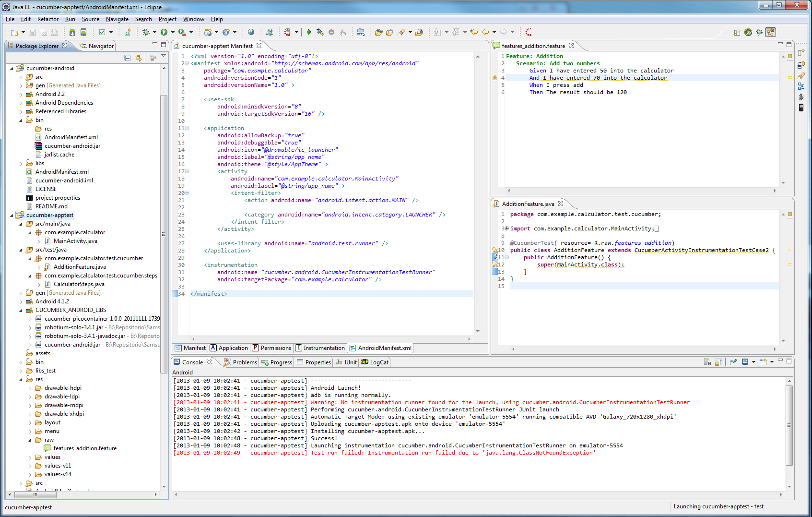Click the Next Annotation icon
Viewport: 812px width, 517px height.
(437, 32)
